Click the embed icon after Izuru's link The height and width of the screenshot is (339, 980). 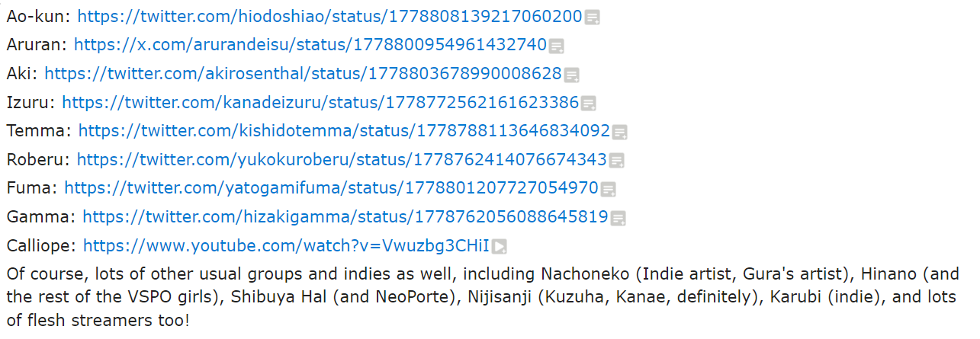point(589,104)
